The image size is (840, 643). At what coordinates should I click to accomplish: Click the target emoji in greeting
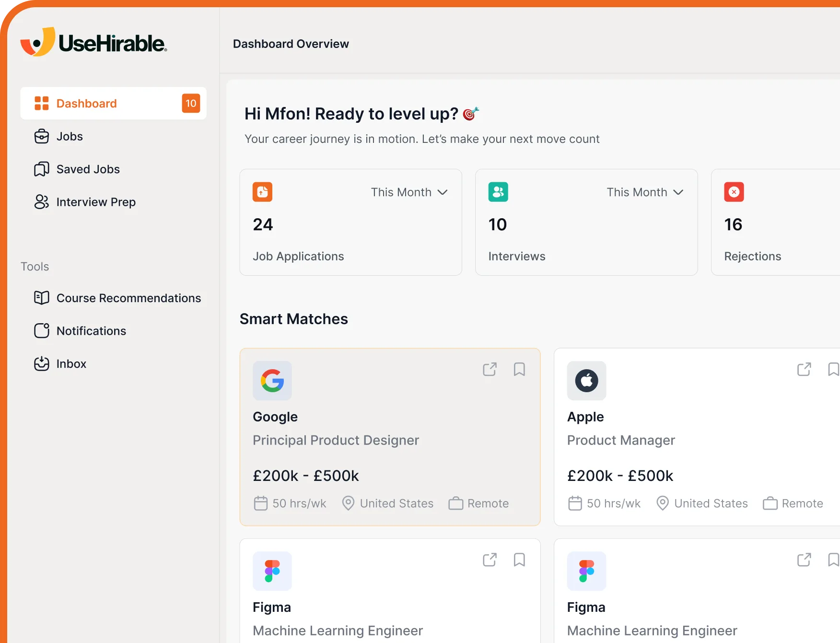click(x=471, y=114)
